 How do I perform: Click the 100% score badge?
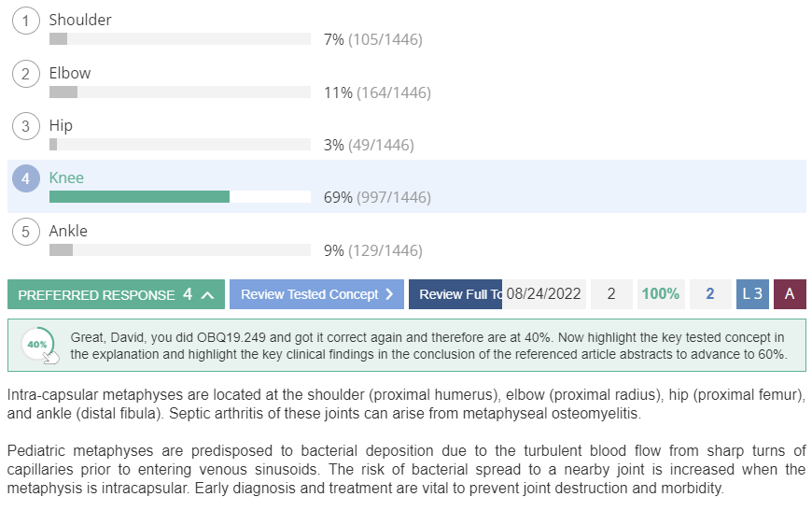[661, 294]
